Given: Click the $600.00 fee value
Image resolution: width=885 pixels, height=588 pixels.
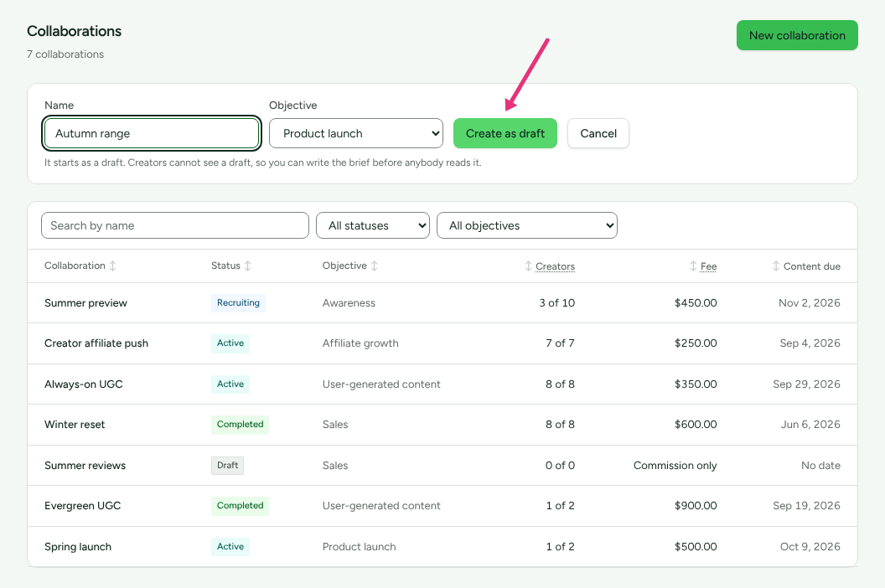Looking at the screenshot, I should 696,425.
